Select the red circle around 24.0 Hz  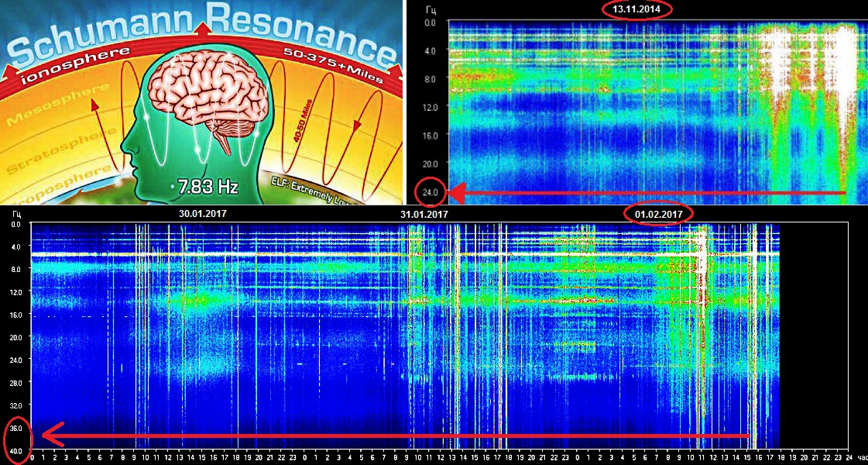[431, 191]
